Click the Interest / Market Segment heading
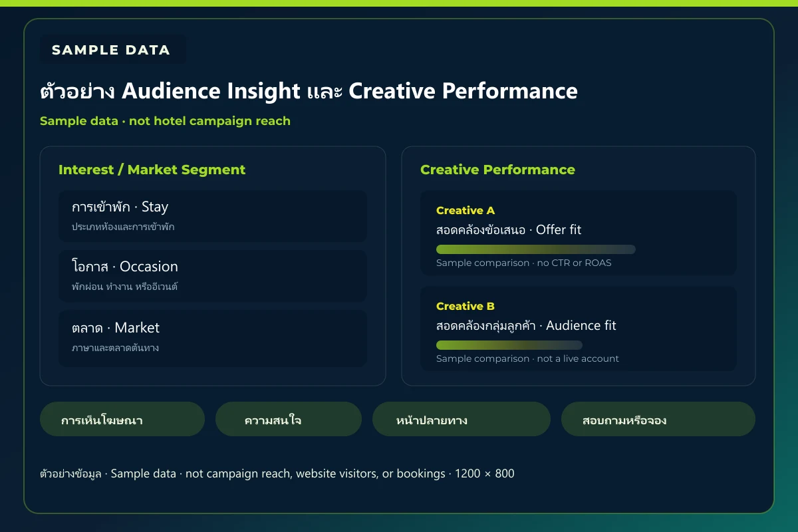The width and height of the screenshot is (798, 532). pyautogui.click(x=152, y=170)
